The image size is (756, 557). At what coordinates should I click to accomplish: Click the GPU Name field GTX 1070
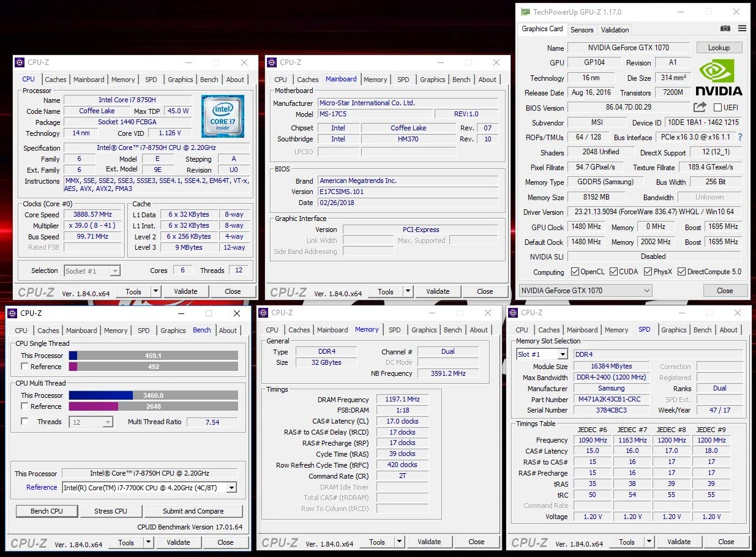(x=629, y=48)
